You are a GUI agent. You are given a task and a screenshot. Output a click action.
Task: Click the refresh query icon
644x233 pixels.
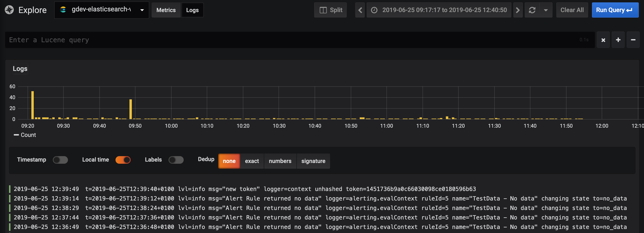point(532,10)
